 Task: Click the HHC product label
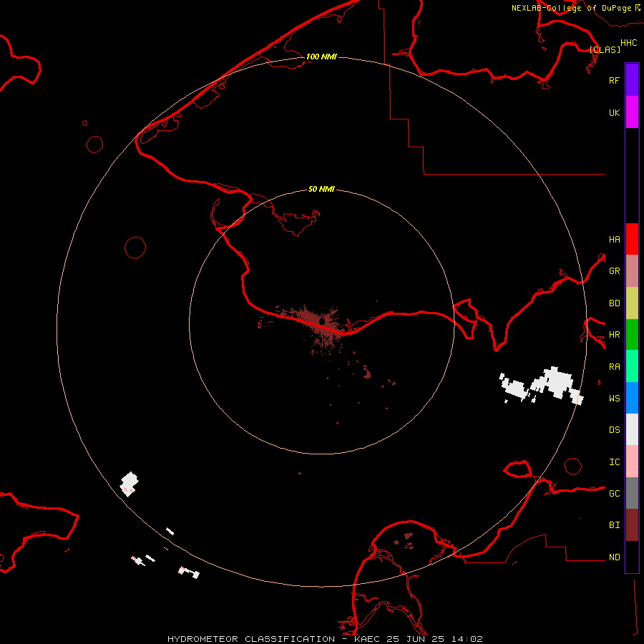coord(628,43)
